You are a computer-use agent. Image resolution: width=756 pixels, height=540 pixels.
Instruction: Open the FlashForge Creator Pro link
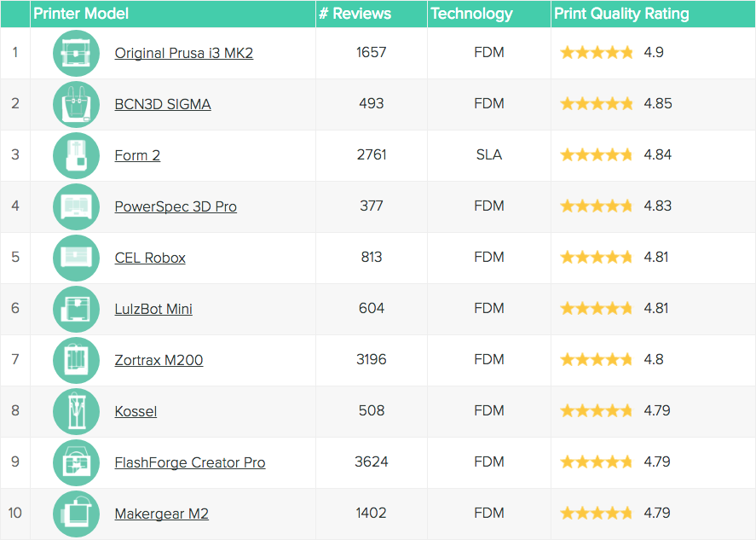(x=189, y=462)
